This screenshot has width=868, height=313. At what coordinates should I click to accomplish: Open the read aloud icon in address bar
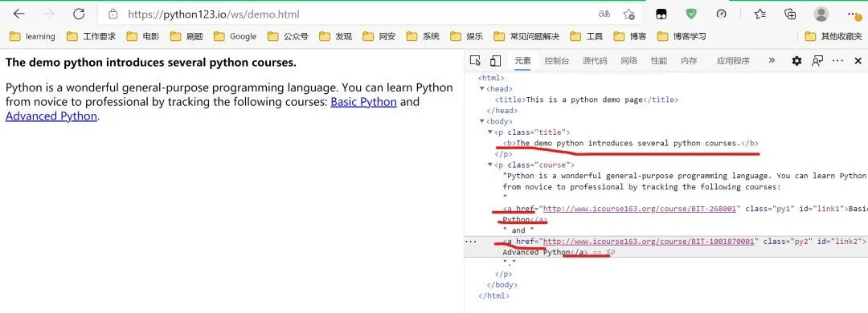click(x=604, y=14)
